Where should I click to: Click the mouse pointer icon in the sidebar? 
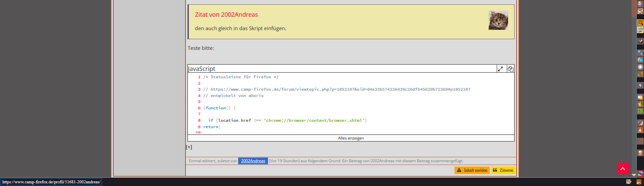click(640, 86)
